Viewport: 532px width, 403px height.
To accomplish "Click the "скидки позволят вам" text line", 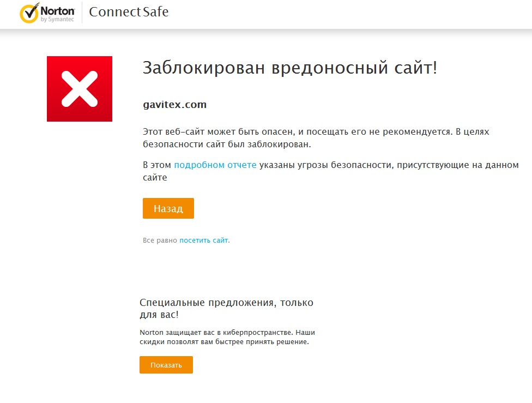I will click(x=224, y=342).
